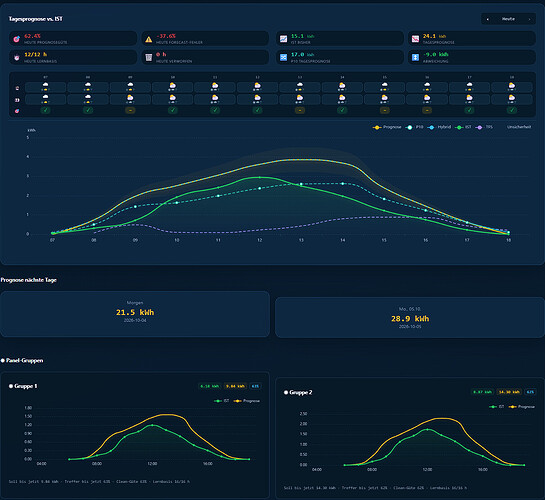The image size is (545, 500).
Task: Click third row target icon in weather strip
Action: (x=17, y=111)
